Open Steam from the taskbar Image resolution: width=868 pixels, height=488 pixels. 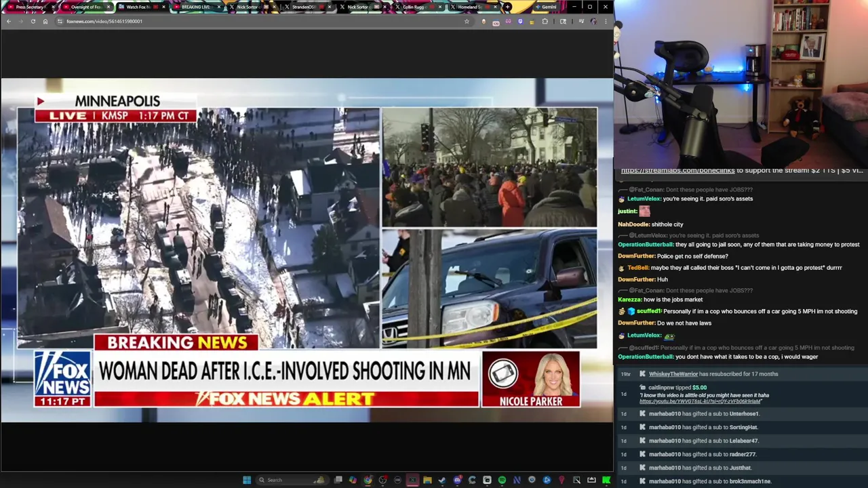click(x=442, y=480)
